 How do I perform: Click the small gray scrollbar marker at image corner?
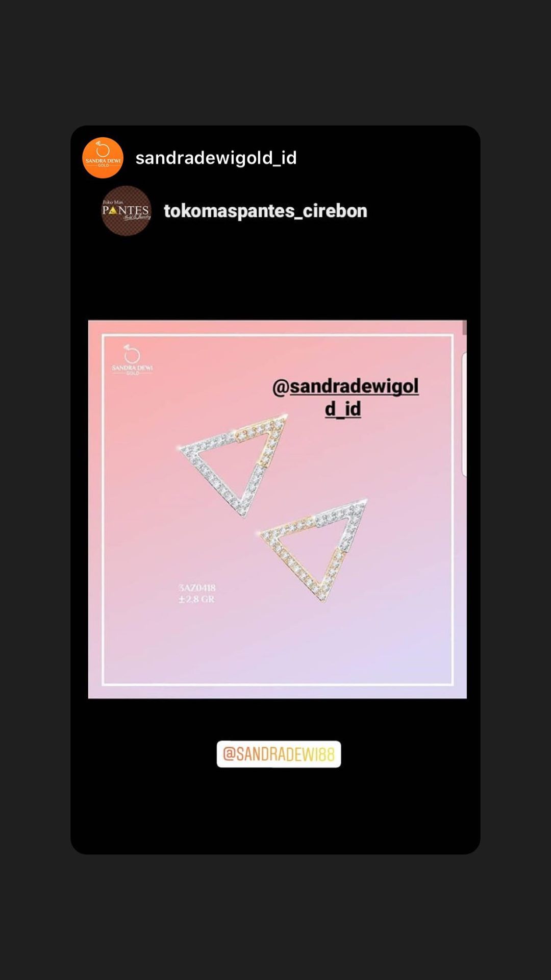464,328
